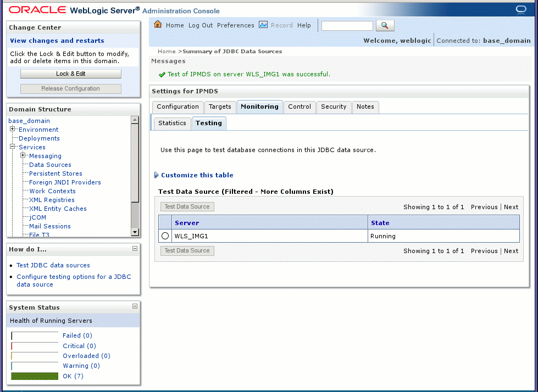Click Customize this table link
This screenshot has height=392, width=538.
(x=197, y=175)
